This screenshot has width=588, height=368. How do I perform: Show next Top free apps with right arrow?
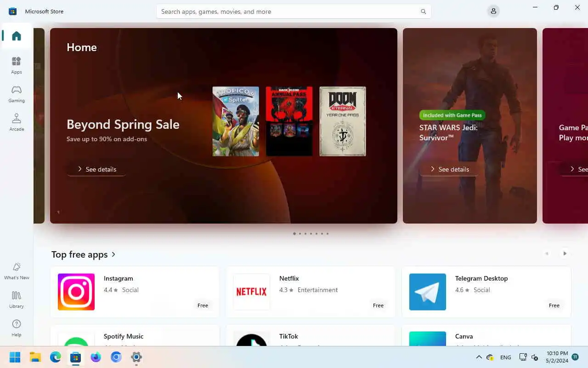pyautogui.click(x=565, y=253)
